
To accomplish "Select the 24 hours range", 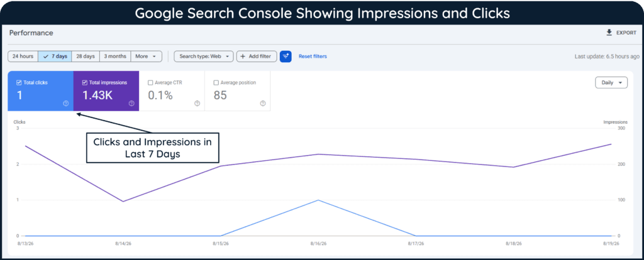I will 23,56.
